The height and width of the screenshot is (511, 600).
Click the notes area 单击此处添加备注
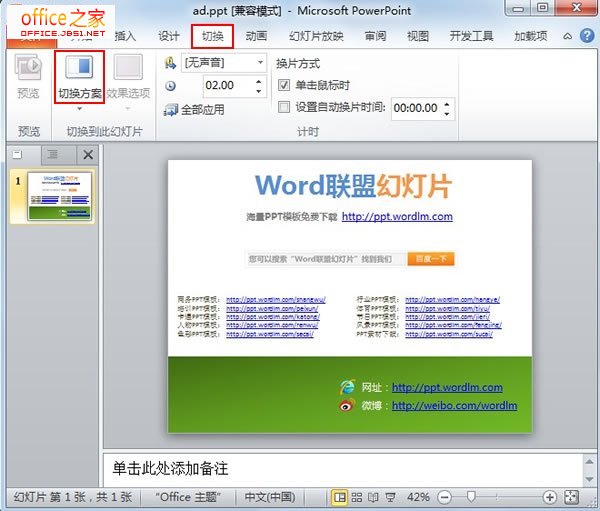tap(170, 469)
